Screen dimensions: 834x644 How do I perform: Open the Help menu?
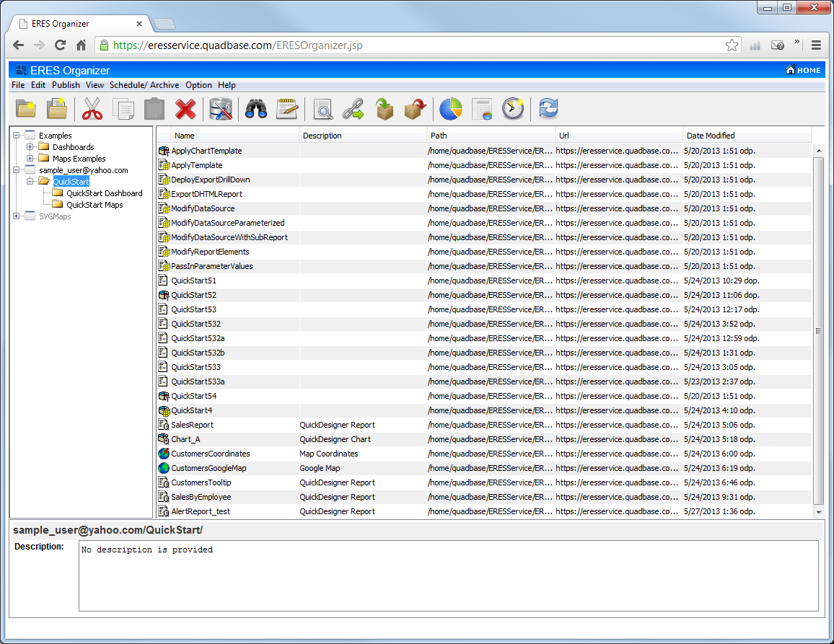227,85
